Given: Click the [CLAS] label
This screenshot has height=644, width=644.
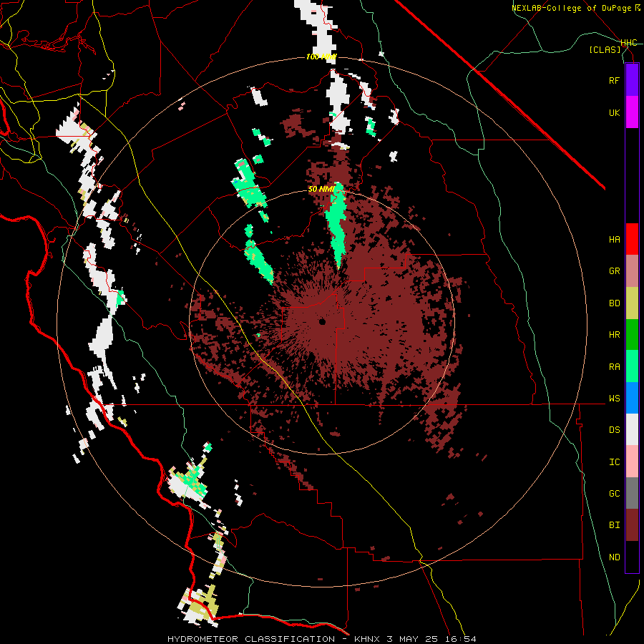Looking at the screenshot, I should tap(605, 49).
